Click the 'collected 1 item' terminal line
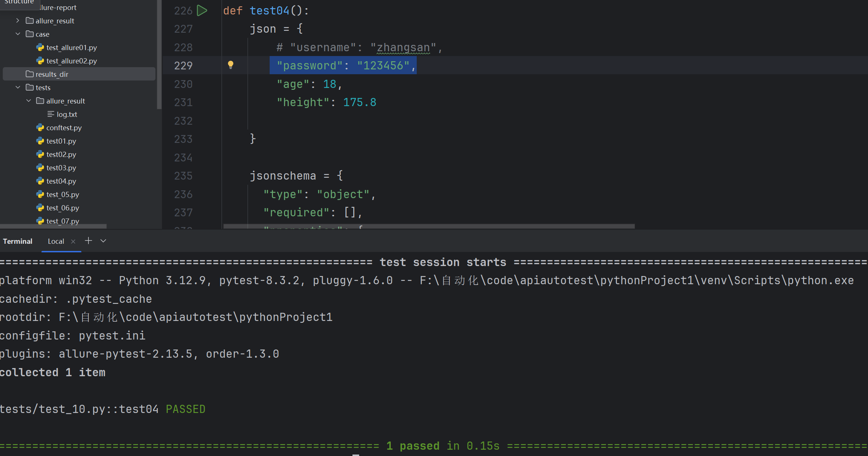 tap(52, 372)
